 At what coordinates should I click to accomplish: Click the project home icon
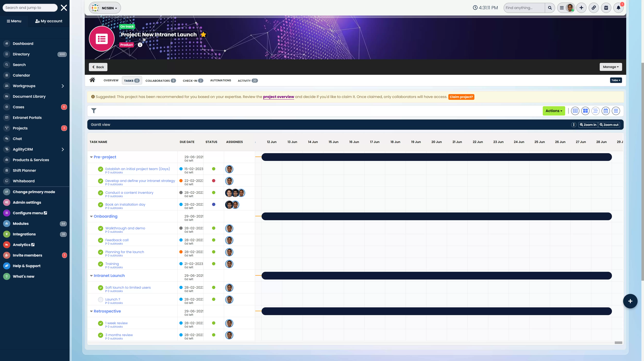(x=92, y=80)
